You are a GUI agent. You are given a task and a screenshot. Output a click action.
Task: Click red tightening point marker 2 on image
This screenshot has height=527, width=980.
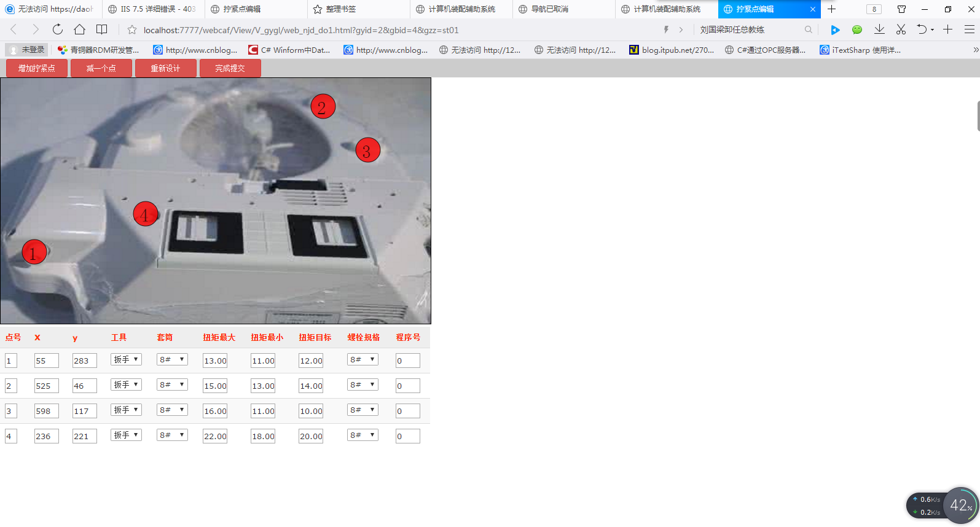coord(323,107)
